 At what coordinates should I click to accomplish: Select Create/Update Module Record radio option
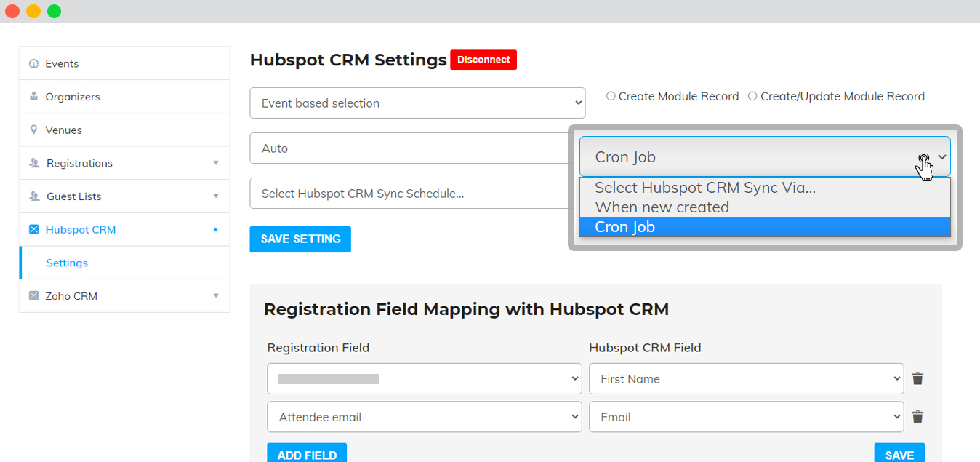752,96
